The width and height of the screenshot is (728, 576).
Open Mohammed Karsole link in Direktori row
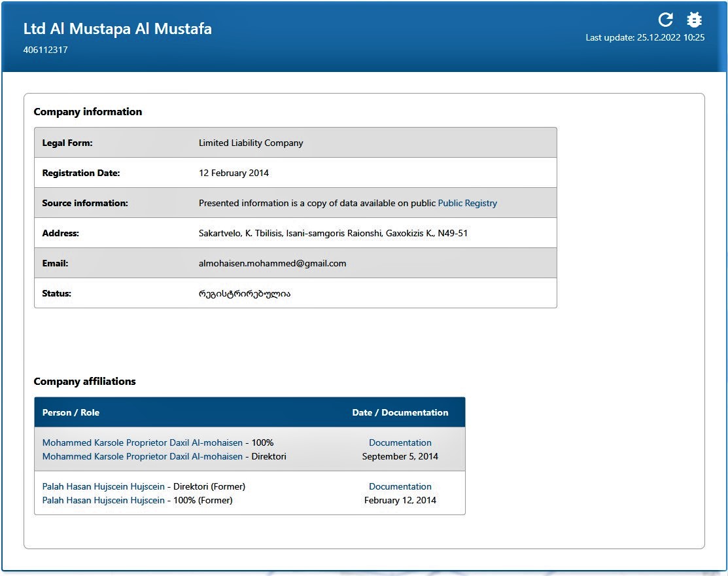click(142, 456)
